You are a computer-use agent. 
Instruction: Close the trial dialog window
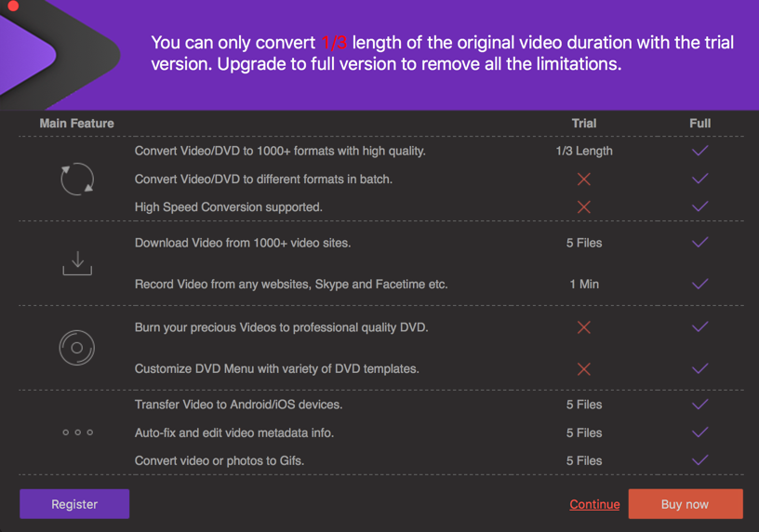pos(13,6)
